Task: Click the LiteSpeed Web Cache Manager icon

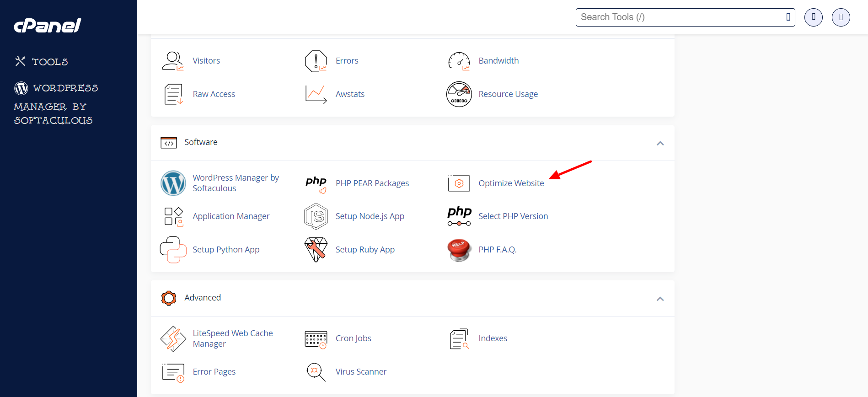Action: pyautogui.click(x=173, y=339)
